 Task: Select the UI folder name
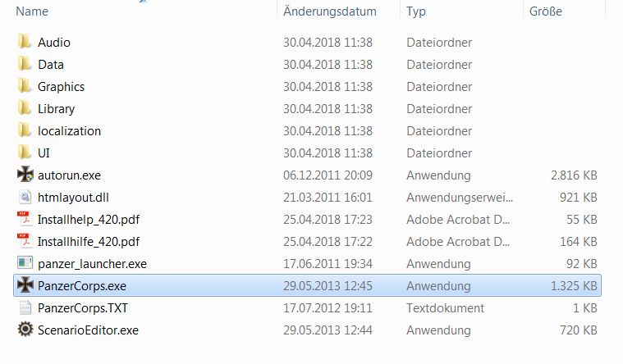click(44, 152)
